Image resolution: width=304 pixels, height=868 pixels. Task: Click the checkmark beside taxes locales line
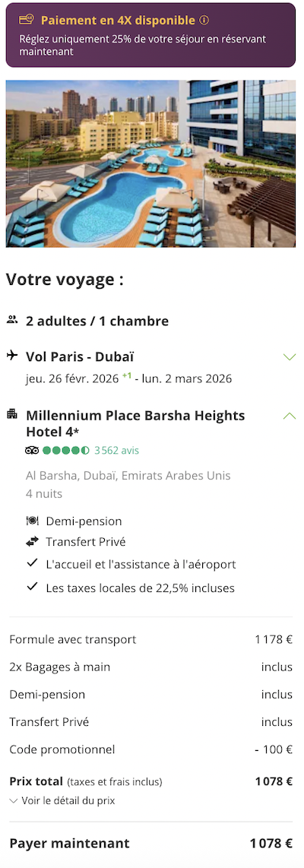tap(32, 586)
